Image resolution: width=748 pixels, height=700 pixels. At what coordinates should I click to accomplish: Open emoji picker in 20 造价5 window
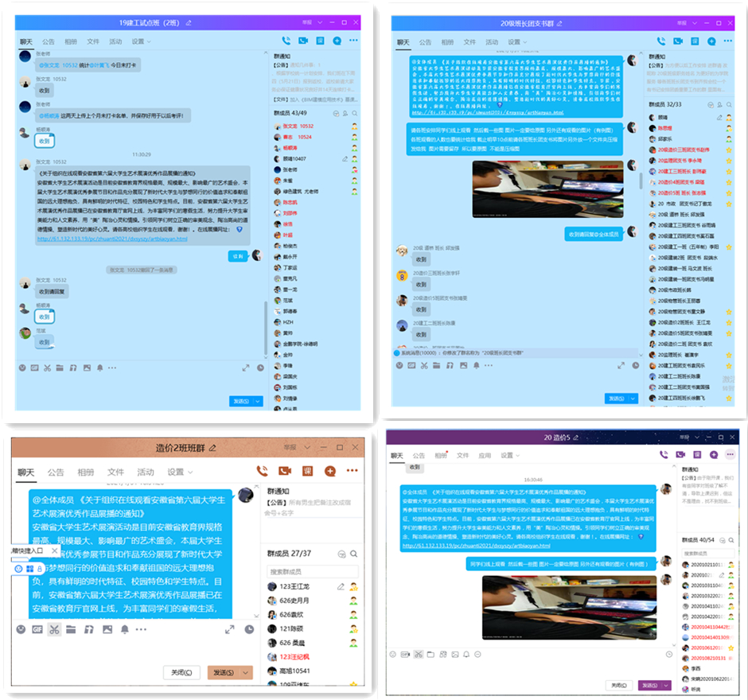pyautogui.click(x=393, y=654)
